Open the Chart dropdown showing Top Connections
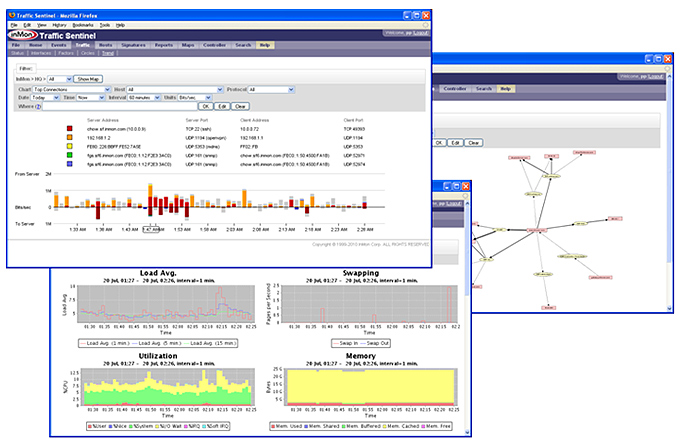 72,89
